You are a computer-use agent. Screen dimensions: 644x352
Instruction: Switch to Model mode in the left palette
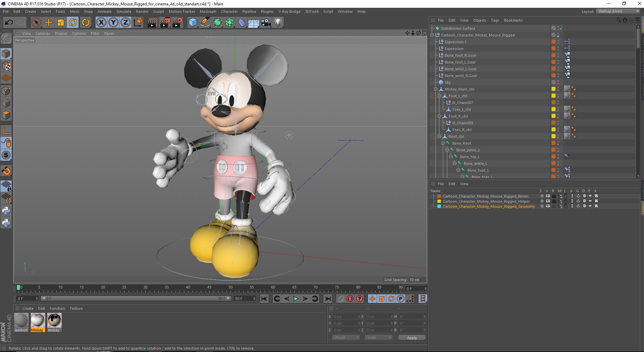coord(6,54)
